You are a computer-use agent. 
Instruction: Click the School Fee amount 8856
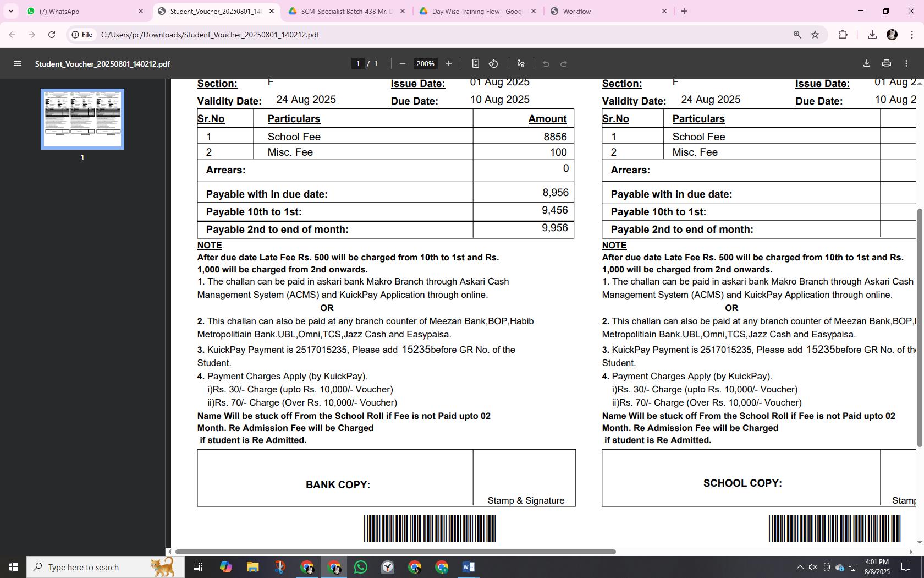pos(555,137)
